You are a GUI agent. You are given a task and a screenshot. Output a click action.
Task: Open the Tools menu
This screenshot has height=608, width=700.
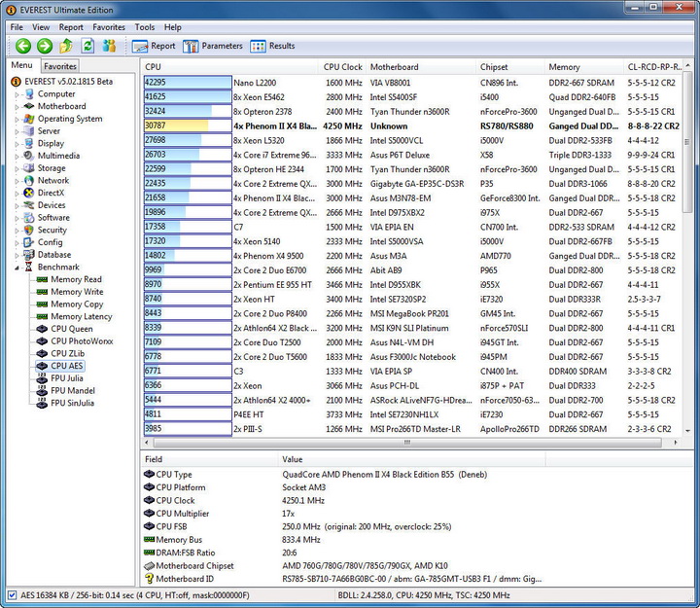[145, 27]
